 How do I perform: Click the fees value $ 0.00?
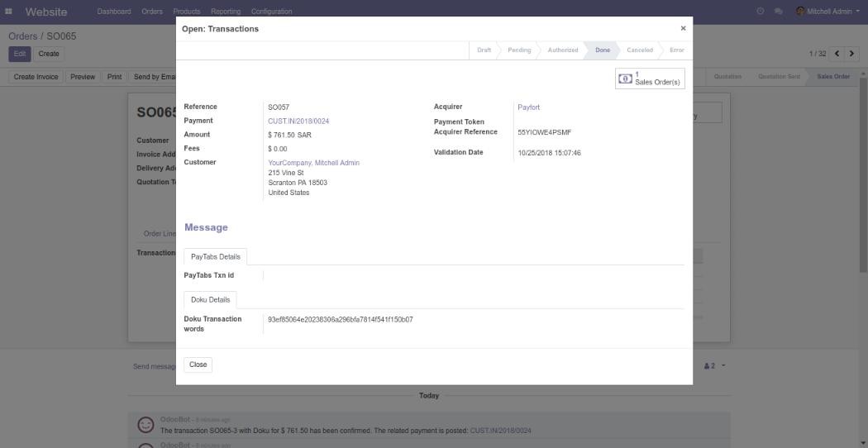[x=277, y=149]
